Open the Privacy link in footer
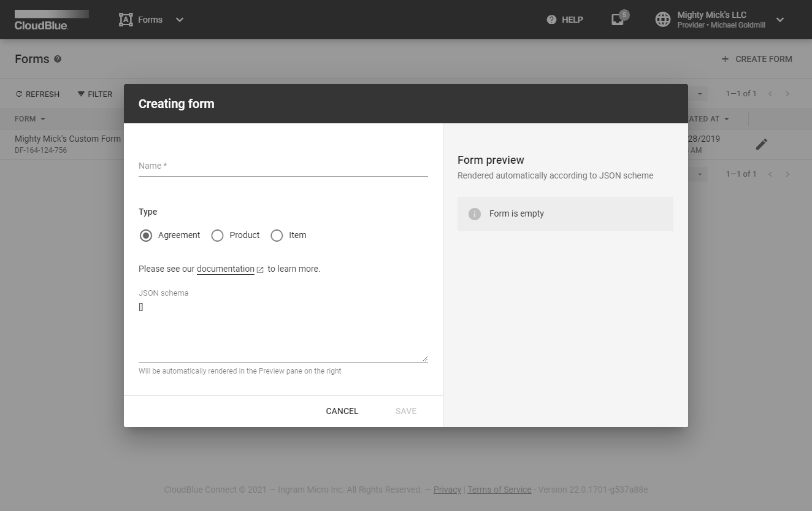This screenshot has width=812, height=511. coord(447,490)
